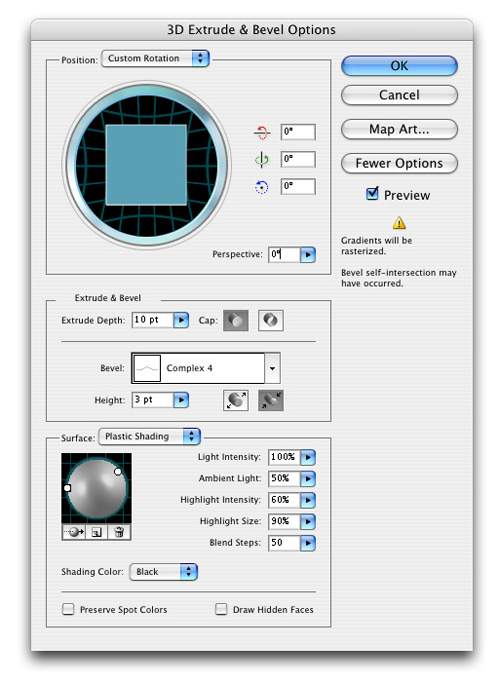
Task: Delete the selected light
Action: [x=119, y=532]
